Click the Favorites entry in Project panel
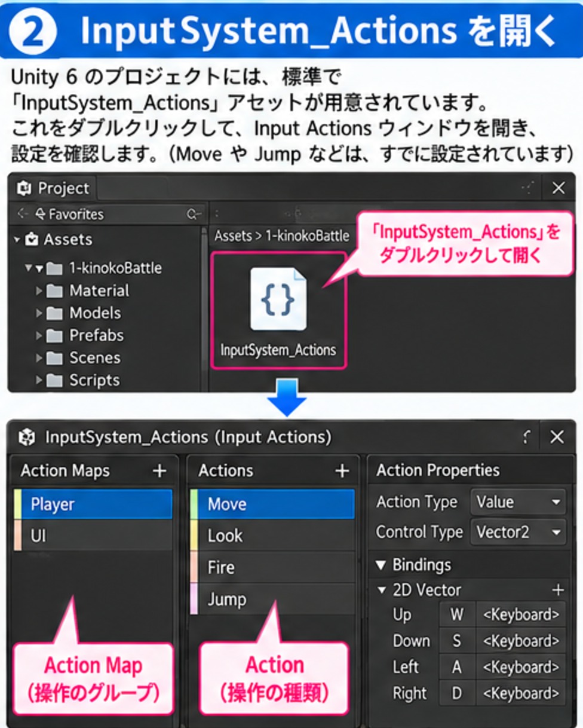Screen dimensions: 583x728 pyautogui.click(x=69, y=214)
